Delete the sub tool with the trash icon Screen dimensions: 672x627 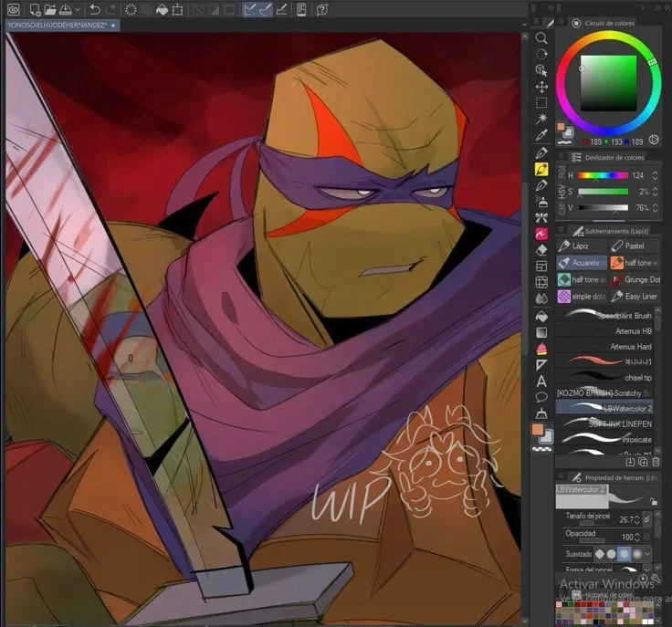point(656,462)
